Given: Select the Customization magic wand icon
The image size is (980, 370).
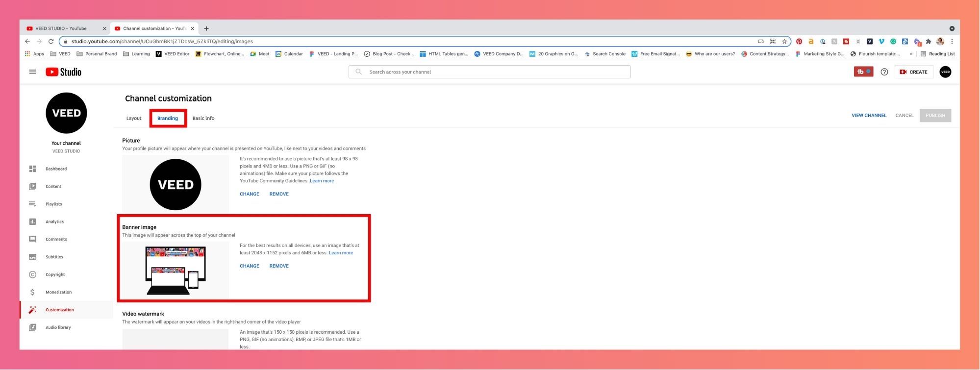Looking at the screenshot, I should pyautogui.click(x=32, y=310).
